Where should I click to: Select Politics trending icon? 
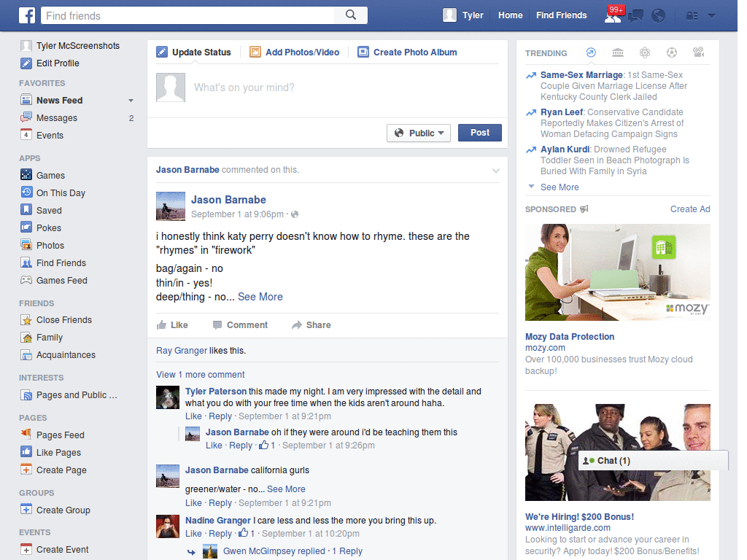(x=618, y=52)
